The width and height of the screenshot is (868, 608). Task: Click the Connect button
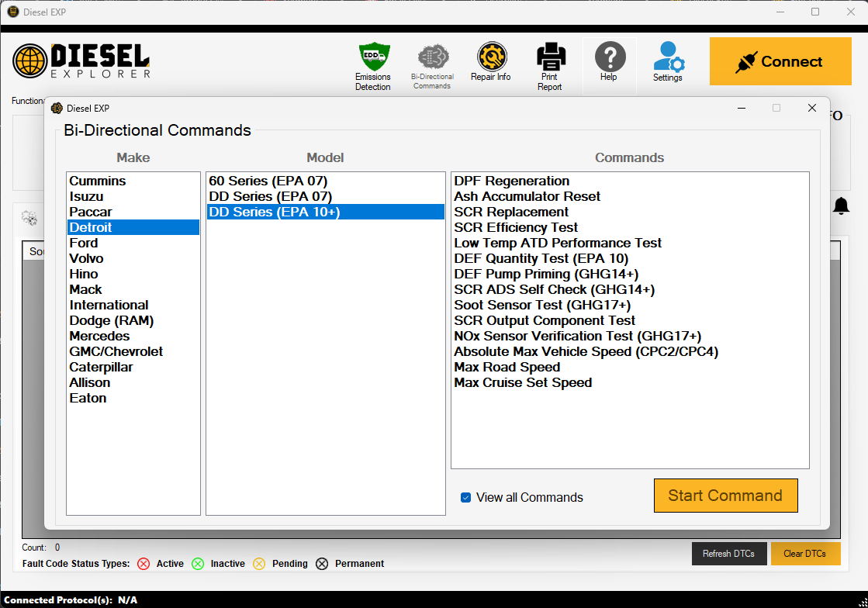click(x=780, y=61)
